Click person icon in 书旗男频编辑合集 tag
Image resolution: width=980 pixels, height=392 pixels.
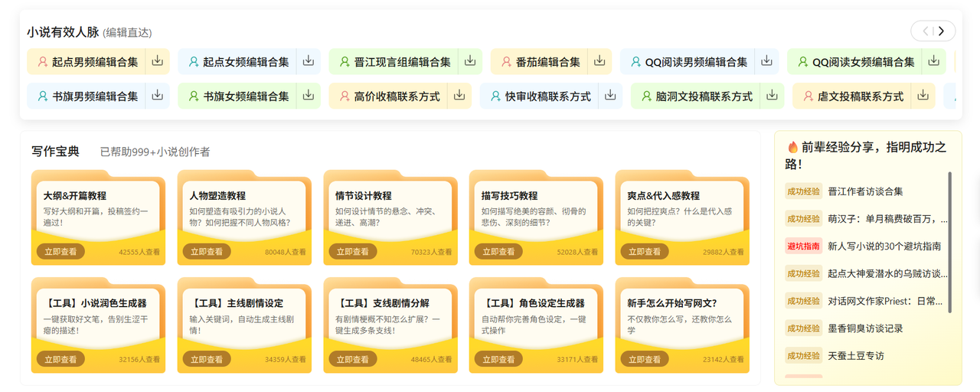pos(43,96)
